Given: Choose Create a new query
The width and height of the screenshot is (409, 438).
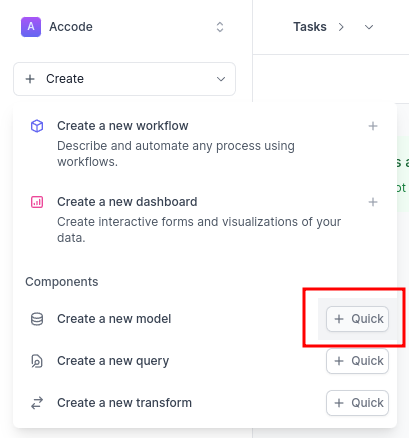Looking at the screenshot, I should (113, 361).
